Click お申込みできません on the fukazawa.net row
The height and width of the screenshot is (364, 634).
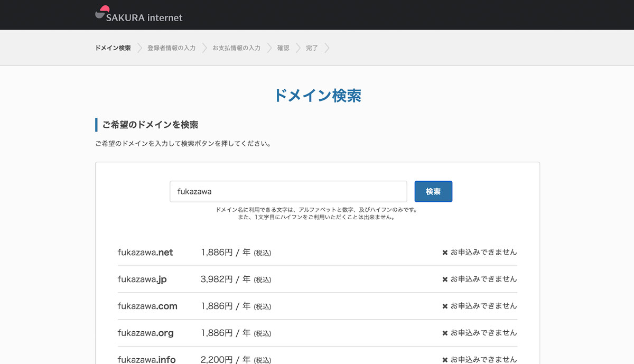pyautogui.click(x=483, y=253)
